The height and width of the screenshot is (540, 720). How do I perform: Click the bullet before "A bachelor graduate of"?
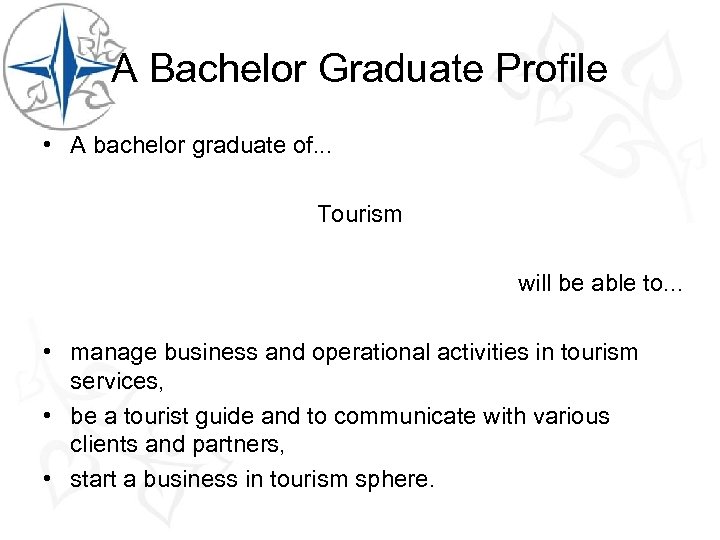(48, 145)
